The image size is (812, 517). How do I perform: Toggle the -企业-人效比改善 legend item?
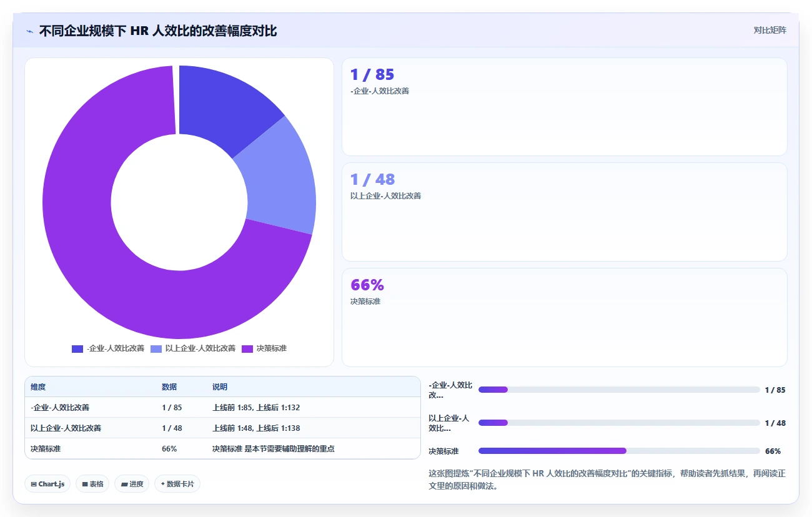point(108,348)
